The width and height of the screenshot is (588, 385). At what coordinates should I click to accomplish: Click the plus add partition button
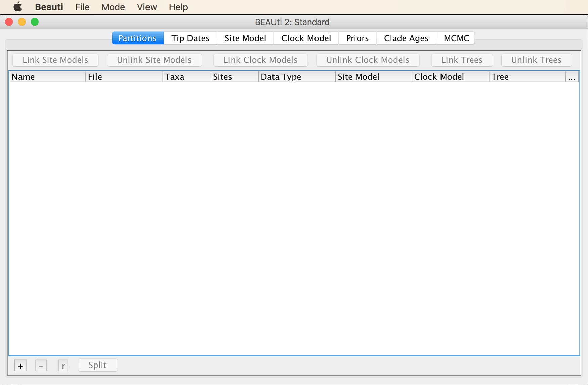(x=20, y=366)
